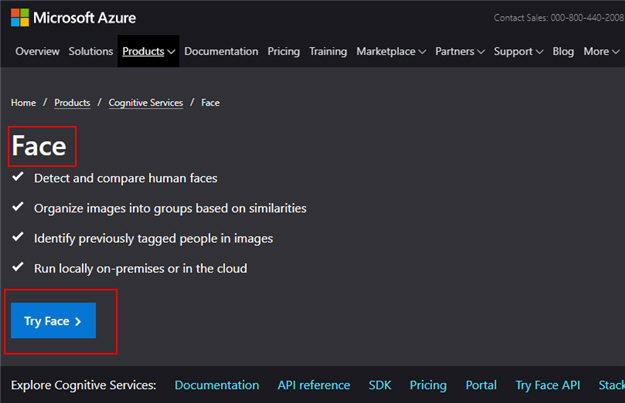Open Pricing in top navigation bar
Viewport: 625px width, 403px height.
tap(283, 51)
